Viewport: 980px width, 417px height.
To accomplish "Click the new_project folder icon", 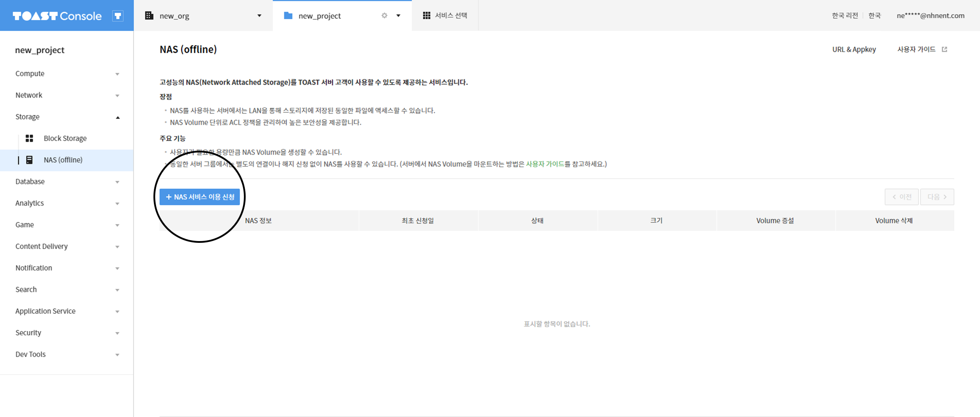I will pos(288,16).
